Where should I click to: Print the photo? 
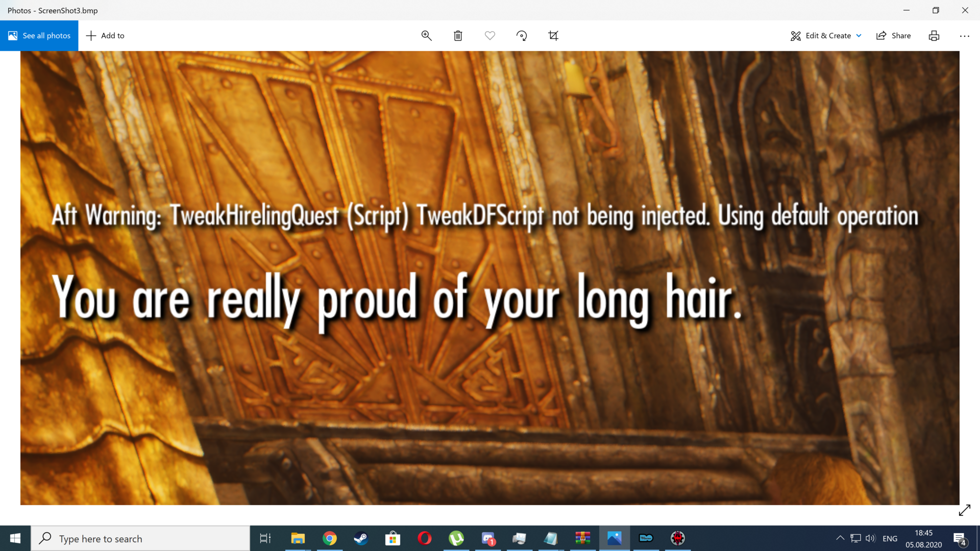coord(934,36)
